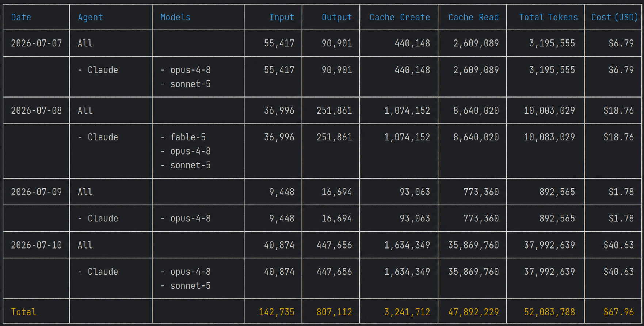
Task: Click the Cost (USD) column header
Action: pyautogui.click(x=615, y=17)
